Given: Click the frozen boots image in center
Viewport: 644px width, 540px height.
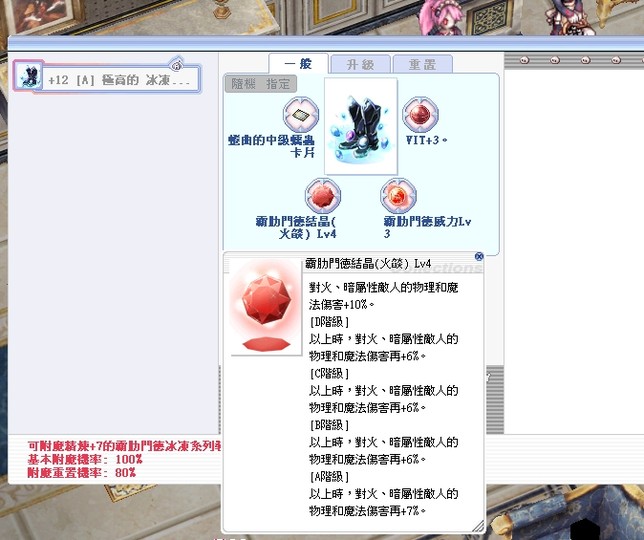Looking at the screenshot, I should pos(360,126).
